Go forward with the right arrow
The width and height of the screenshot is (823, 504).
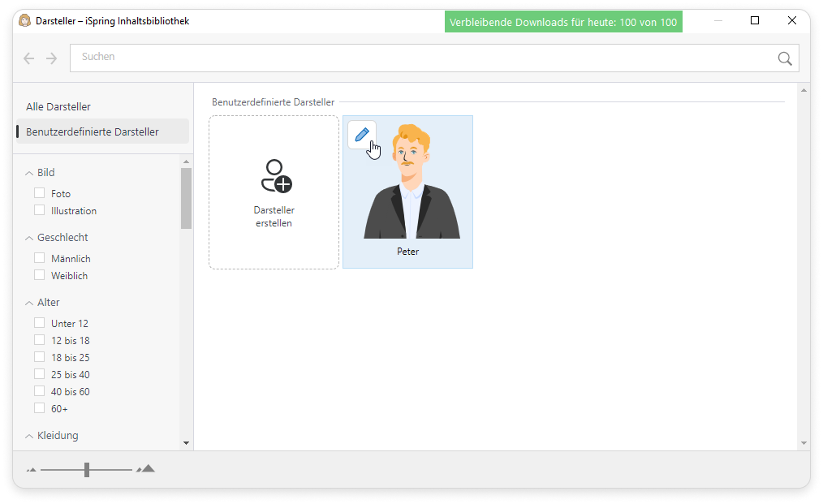pyautogui.click(x=52, y=58)
